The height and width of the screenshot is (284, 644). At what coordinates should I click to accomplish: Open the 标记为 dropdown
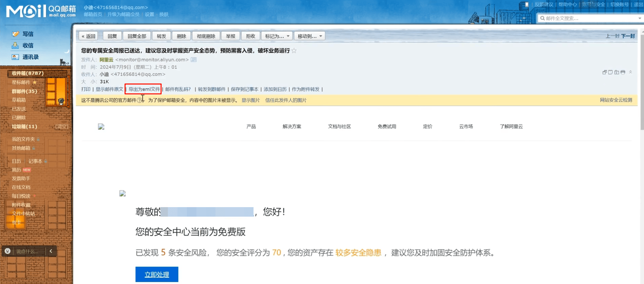pos(277,36)
